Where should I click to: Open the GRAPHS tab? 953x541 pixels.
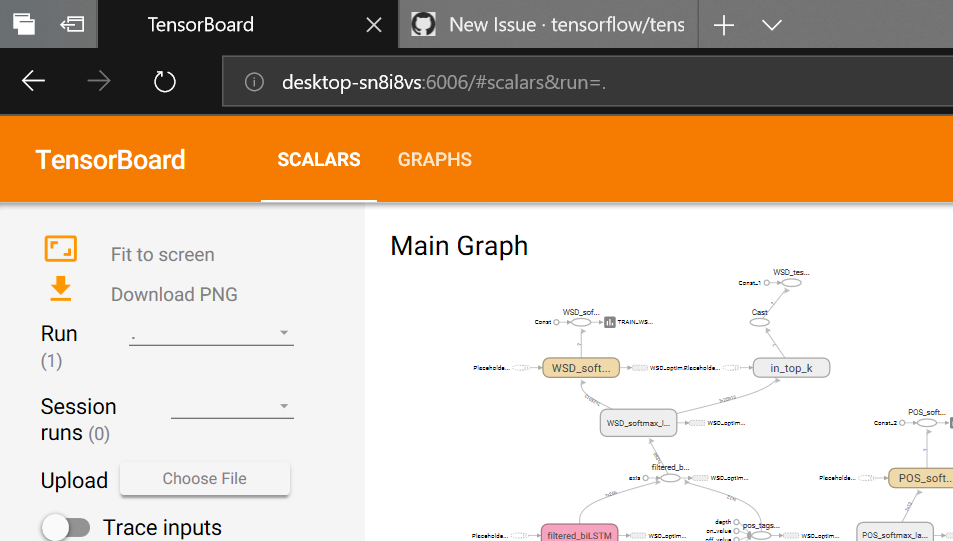pyautogui.click(x=435, y=159)
